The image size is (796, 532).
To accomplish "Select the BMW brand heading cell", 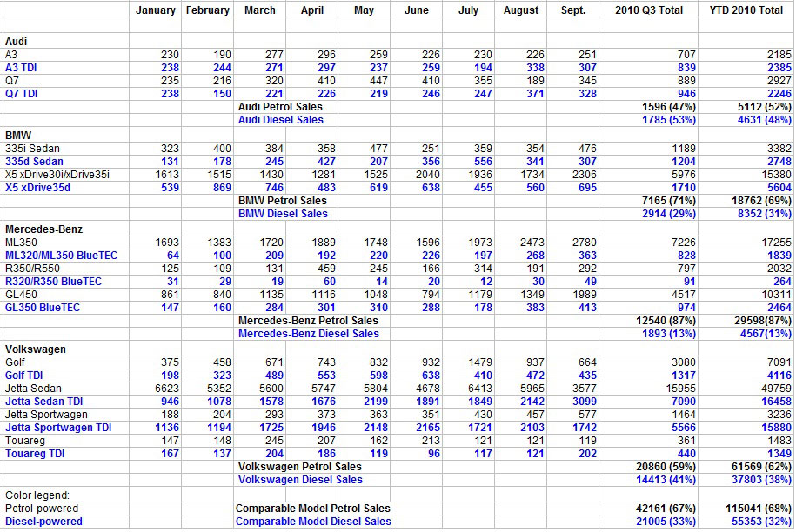I will (x=18, y=136).
